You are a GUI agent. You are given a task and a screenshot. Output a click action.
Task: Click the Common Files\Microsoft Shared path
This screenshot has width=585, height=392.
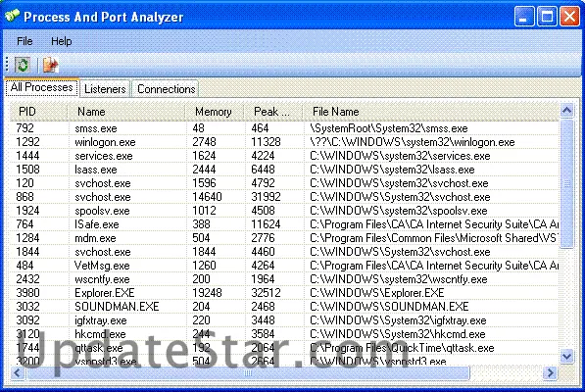pyautogui.click(x=434, y=238)
